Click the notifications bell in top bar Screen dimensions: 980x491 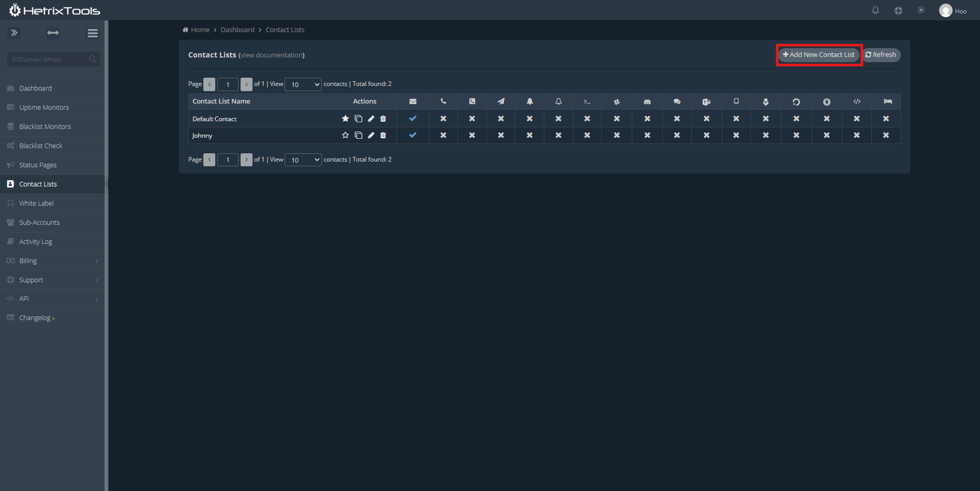[875, 10]
